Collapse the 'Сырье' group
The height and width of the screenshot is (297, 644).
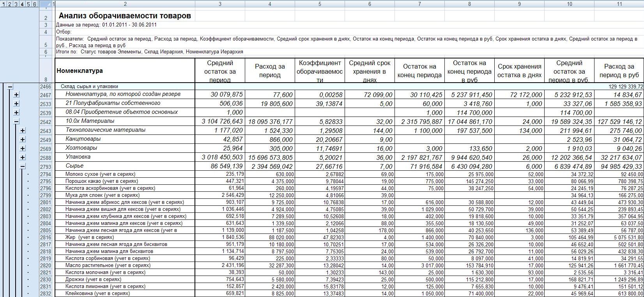[23, 166]
